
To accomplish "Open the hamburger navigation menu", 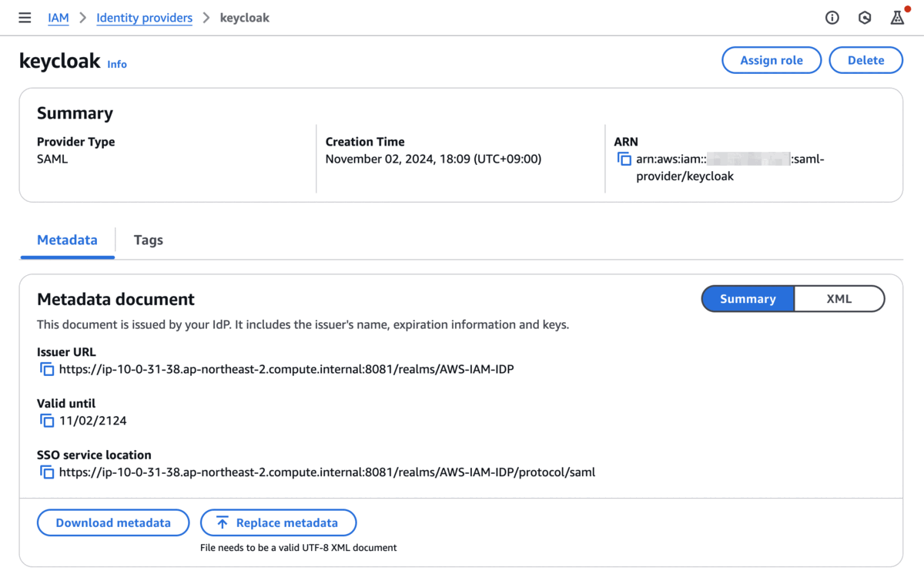I will pos(25,18).
